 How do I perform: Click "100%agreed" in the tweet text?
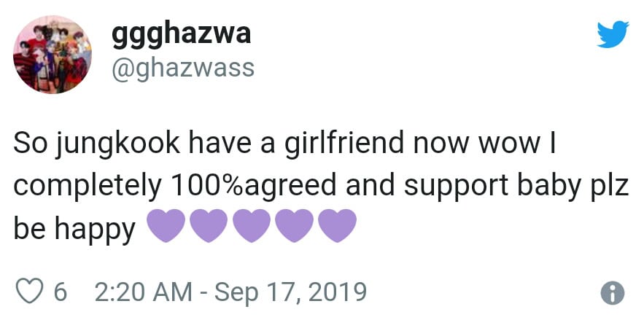(x=255, y=185)
